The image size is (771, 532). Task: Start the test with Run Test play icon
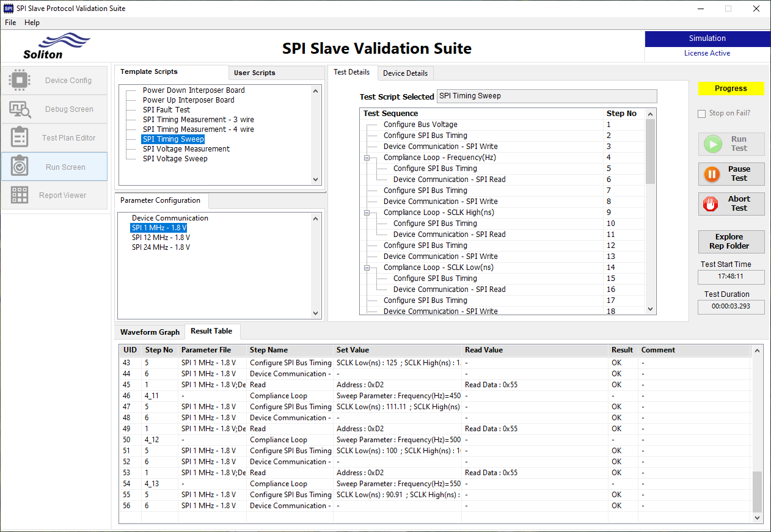[713, 144]
